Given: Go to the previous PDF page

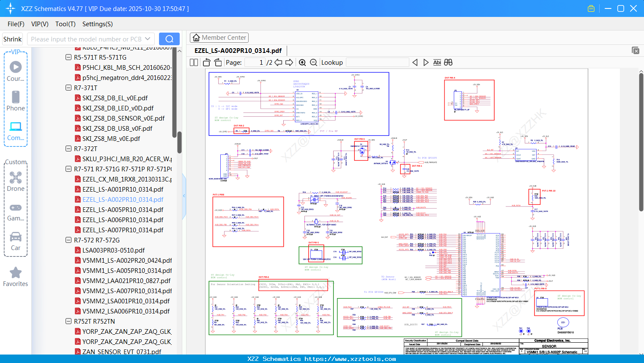Looking at the screenshot, I should pyautogui.click(x=278, y=63).
